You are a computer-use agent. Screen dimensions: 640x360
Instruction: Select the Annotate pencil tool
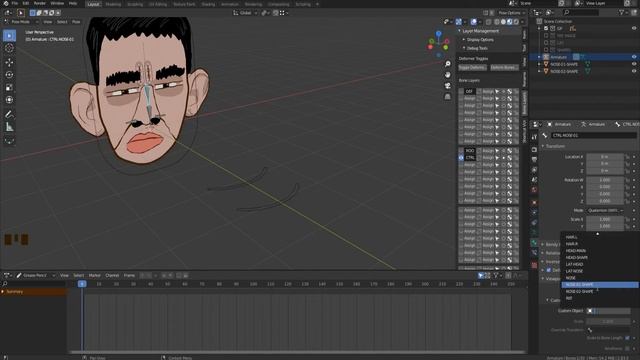pos(9,114)
